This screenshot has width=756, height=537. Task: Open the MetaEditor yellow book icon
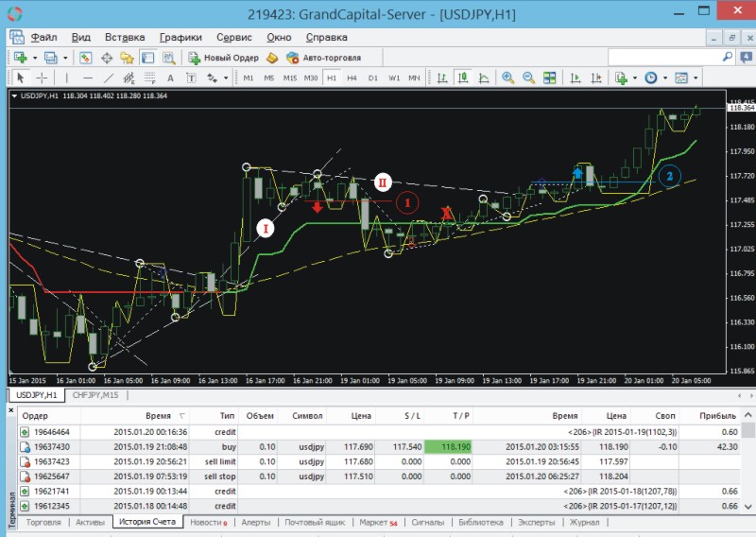tap(272, 58)
